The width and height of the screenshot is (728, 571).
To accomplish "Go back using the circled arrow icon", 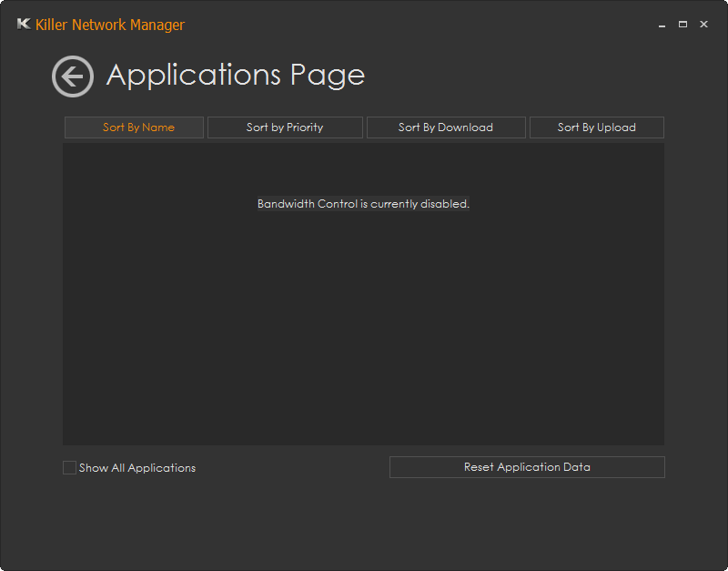I will (73, 76).
